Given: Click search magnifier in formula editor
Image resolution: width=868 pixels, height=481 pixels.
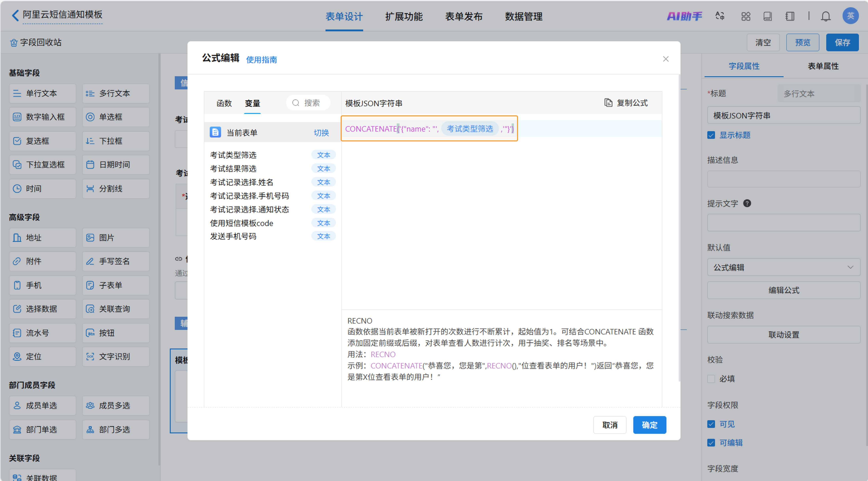Looking at the screenshot, I should 296,103.
